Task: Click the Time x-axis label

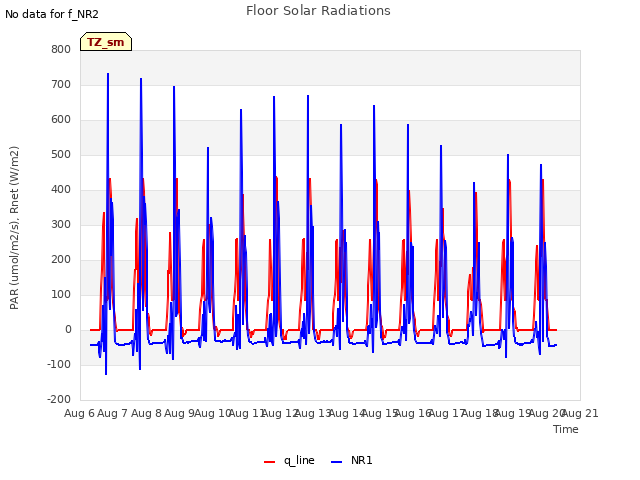Action: pyautogui.click(x=566, y=429)
